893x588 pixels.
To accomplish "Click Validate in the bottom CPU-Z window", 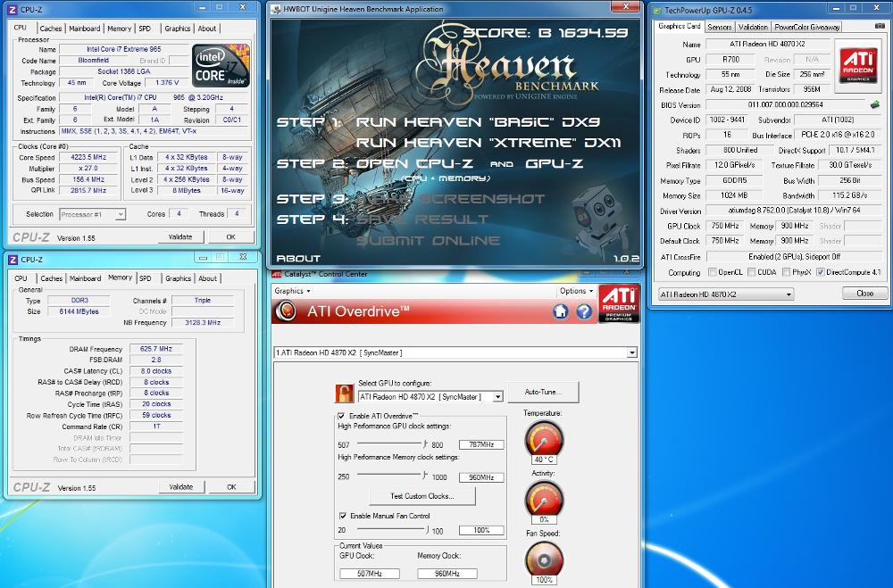I will [181, 487].
